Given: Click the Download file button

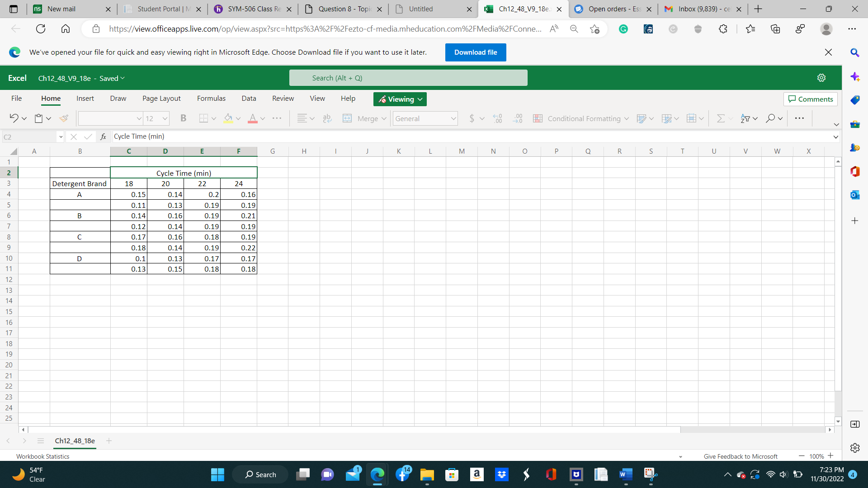Looking at the screenshot, I should [476, 52].
